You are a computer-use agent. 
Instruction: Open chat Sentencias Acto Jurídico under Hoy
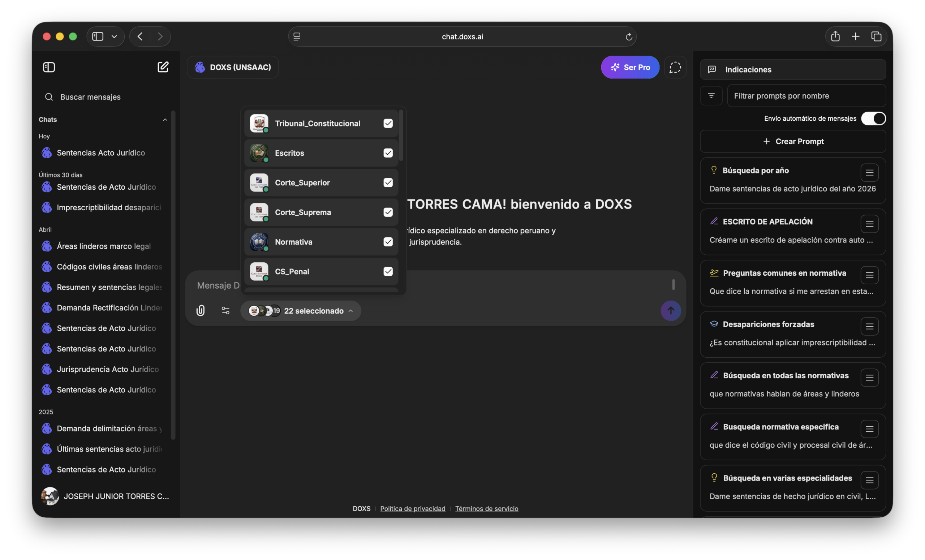(x=102, y=153)
